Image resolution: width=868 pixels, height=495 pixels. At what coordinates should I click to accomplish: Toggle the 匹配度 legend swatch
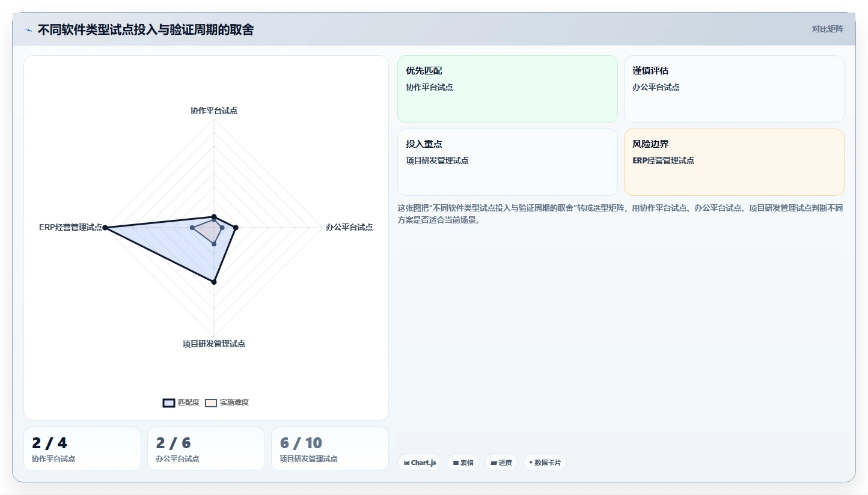click(169, 402)
